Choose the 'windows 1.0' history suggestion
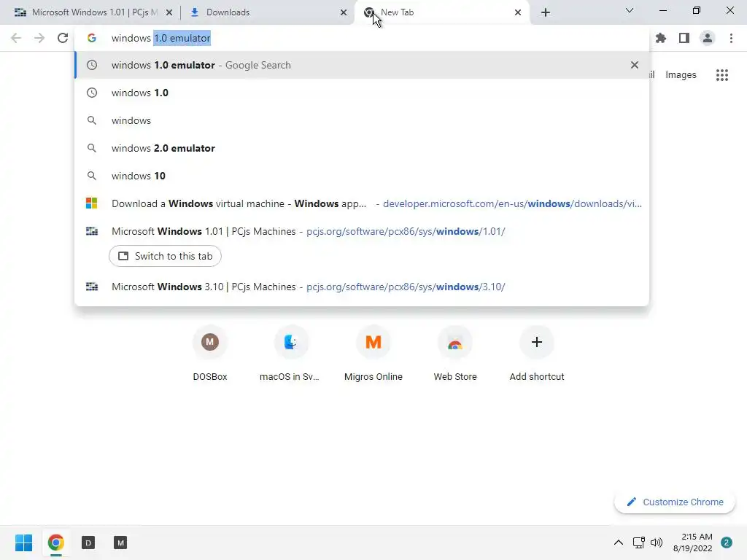This screenshot has height=560, width=747. [x=362, y=93]
